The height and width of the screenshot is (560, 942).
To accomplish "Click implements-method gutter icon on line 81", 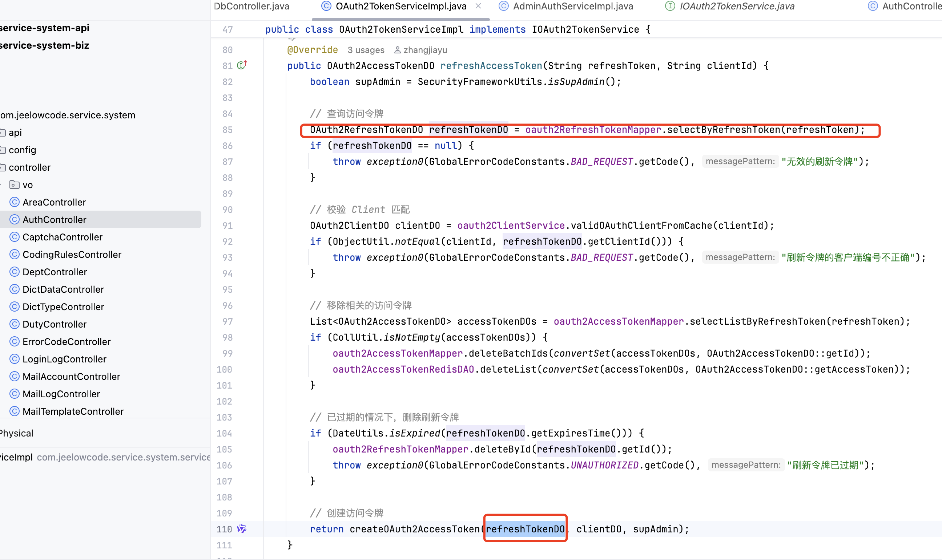I will [242, 65].
